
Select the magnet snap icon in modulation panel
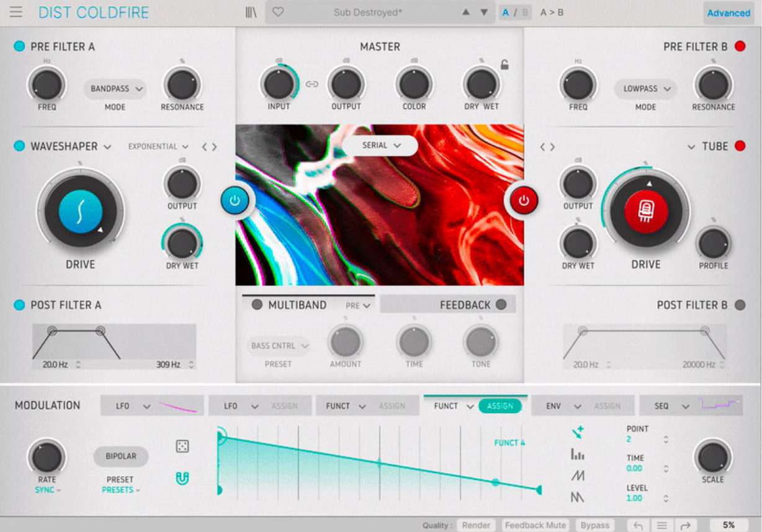tap(182, 479)
